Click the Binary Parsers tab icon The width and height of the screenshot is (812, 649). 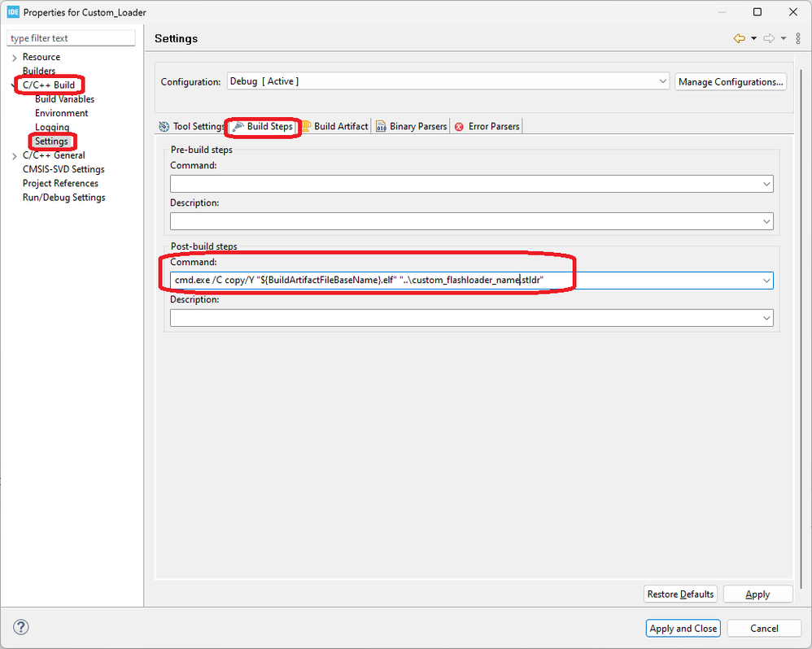point(381,127)
